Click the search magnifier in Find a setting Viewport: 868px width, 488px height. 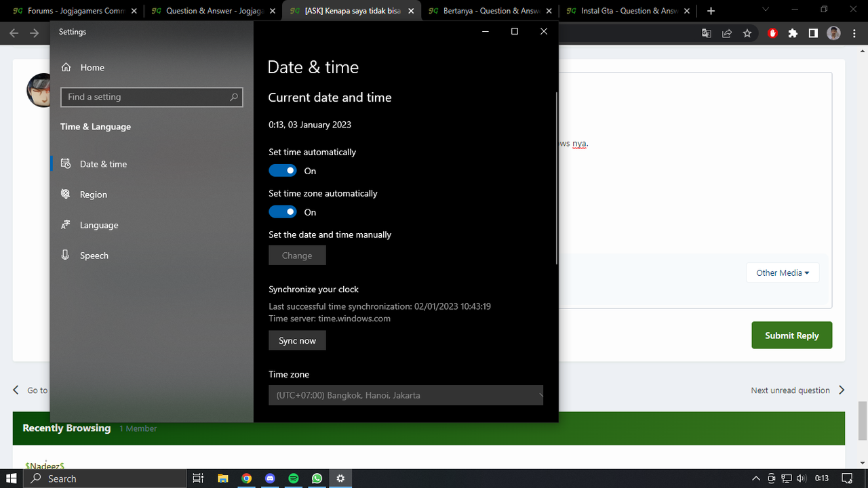[234, 97]
